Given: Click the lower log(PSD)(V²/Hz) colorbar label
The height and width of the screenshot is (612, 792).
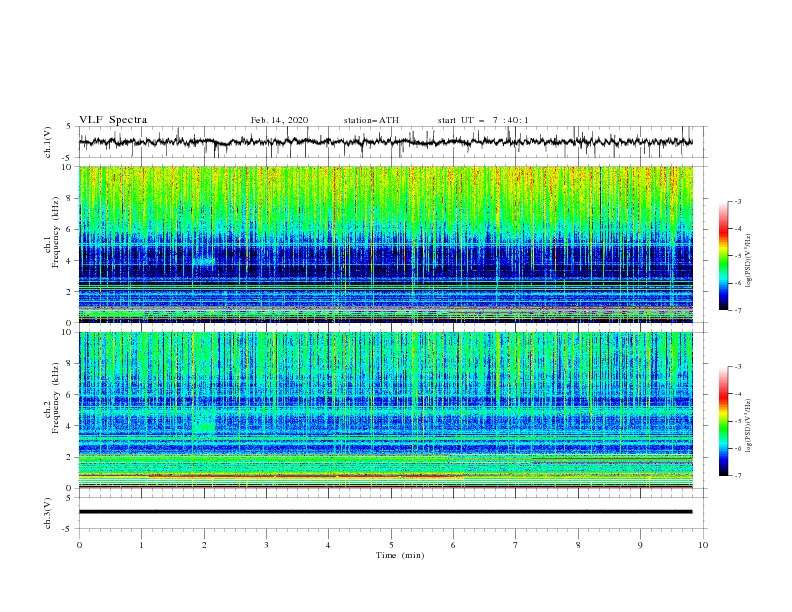Looking at the screenshot, I should 748,425.
